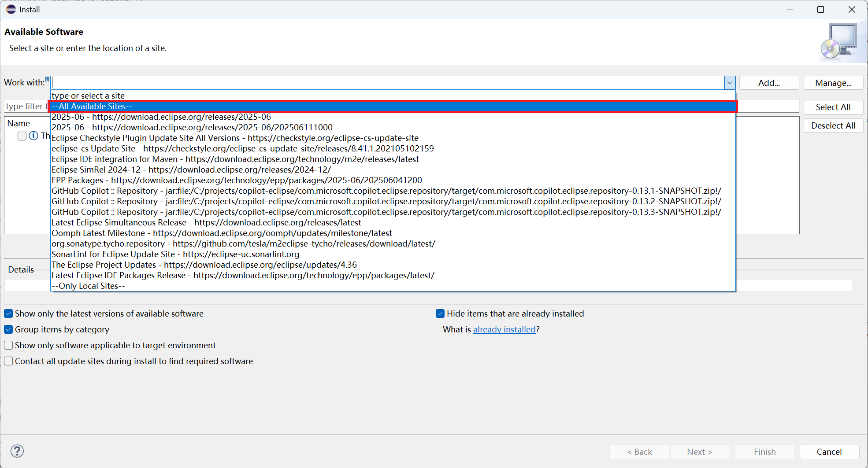Collapse the Work with dropdown arrow
The height and width of the screenshot is (468, 868).
[x=730, y=83]
